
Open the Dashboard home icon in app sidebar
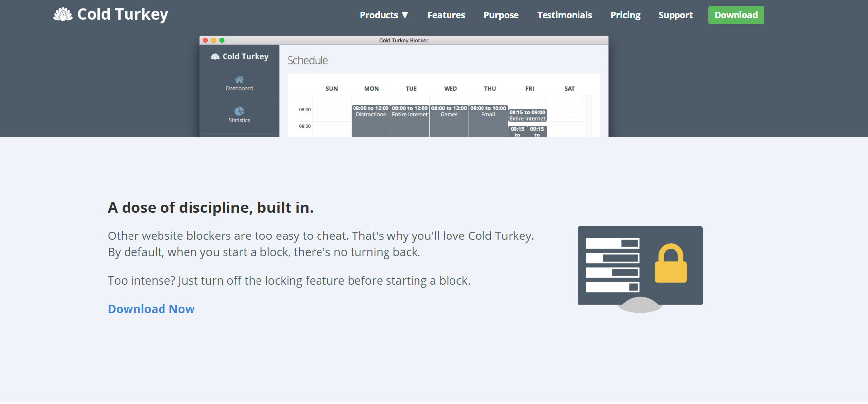(x=239, y=80)
